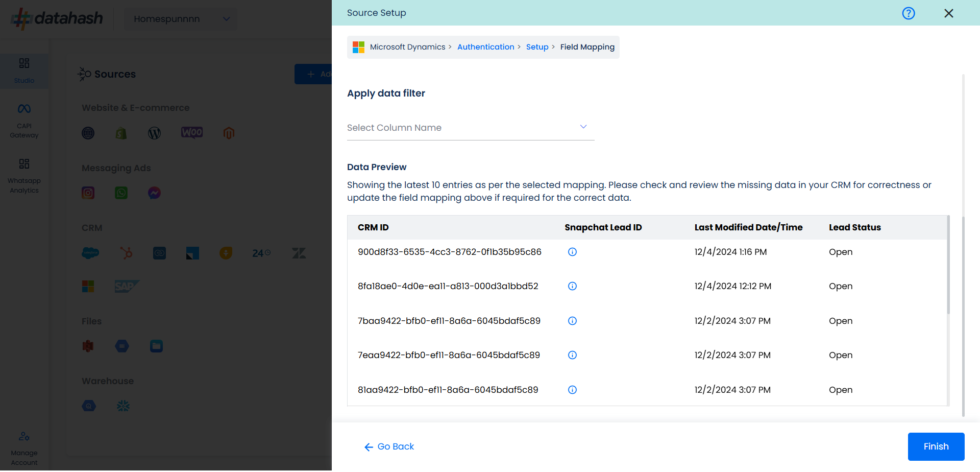This screenshot has height=472, width=980.
Task: Select the Messenger source icon
Action: pos(154,193)
